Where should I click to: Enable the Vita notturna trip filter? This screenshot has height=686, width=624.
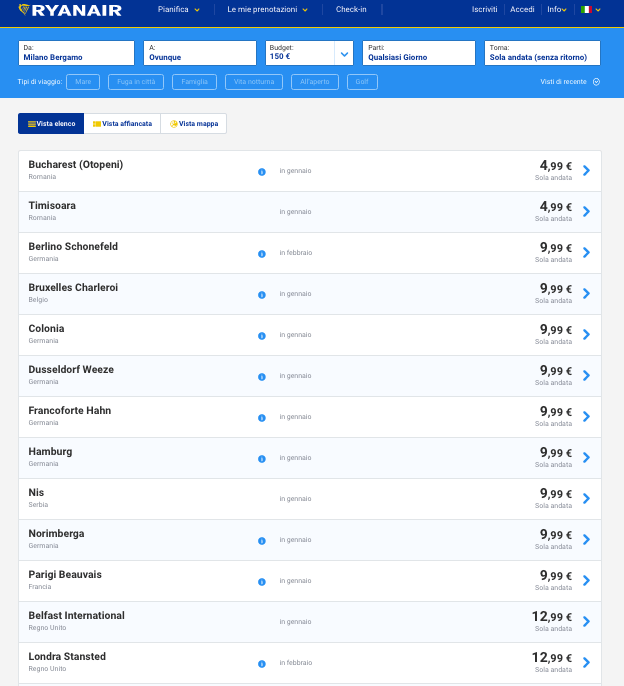pyautogui.click(x=253, y=82)
